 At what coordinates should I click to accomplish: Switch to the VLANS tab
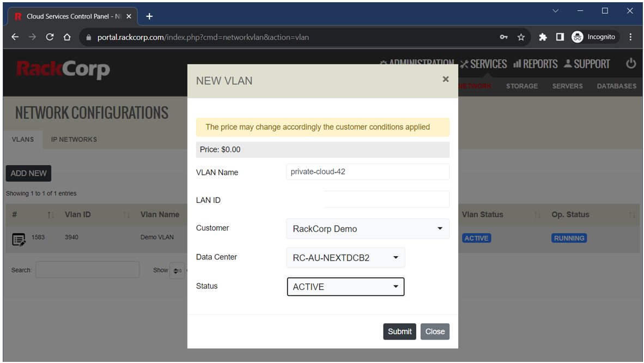point(22,140)
